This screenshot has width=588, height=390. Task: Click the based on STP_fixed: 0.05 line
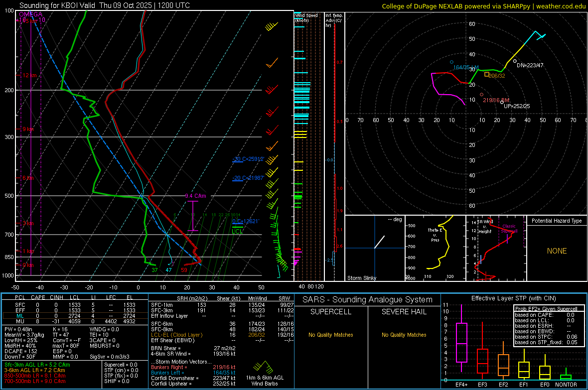click(546, 342)
